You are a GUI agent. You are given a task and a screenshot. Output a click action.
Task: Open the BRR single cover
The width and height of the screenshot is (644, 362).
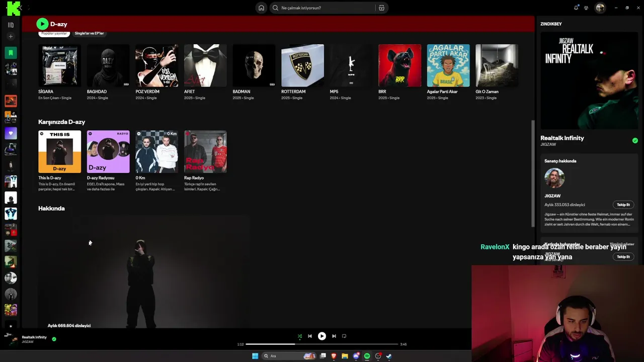400,65
